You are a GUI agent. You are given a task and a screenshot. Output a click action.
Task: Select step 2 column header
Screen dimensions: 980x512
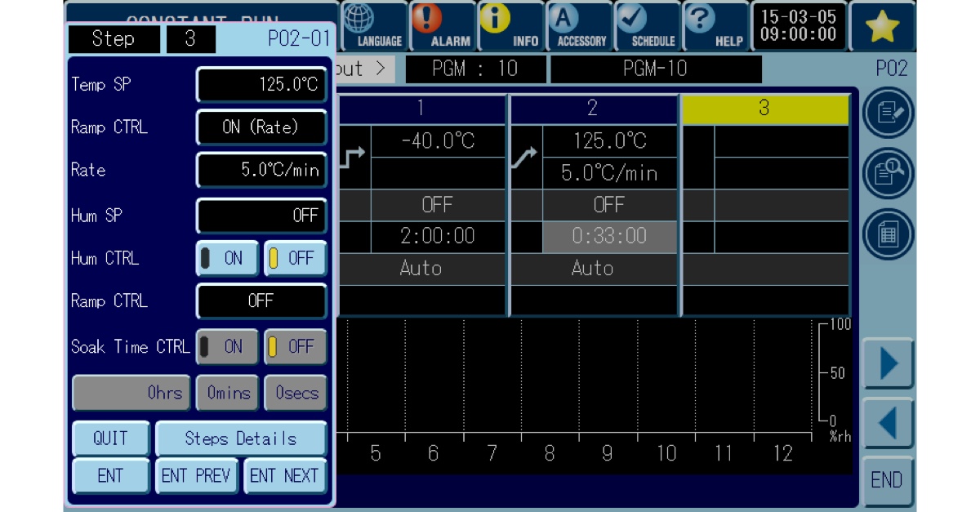(594, 109)
